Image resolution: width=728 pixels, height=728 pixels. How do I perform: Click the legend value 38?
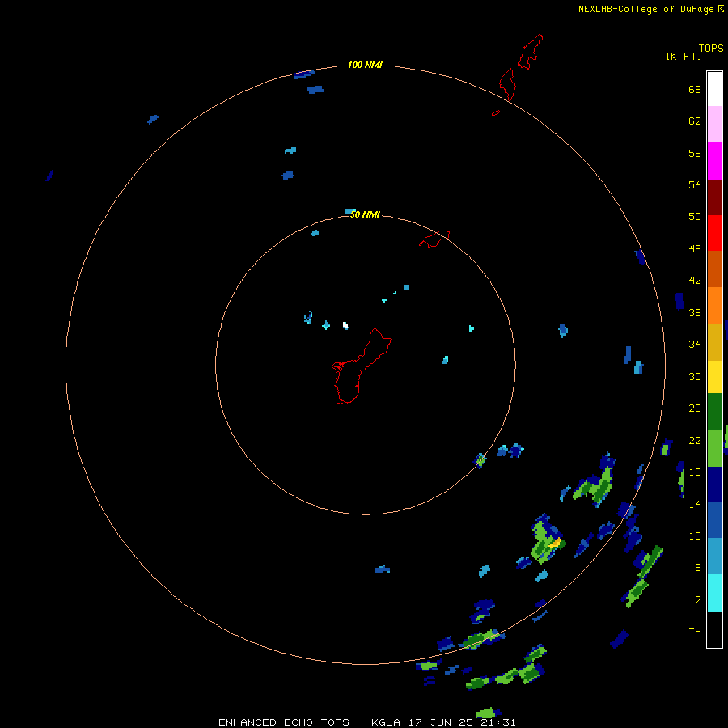click(x=695, y=312)
